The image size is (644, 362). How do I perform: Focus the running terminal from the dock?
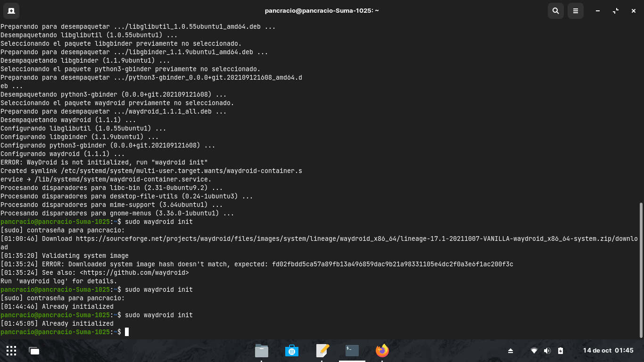352,351
